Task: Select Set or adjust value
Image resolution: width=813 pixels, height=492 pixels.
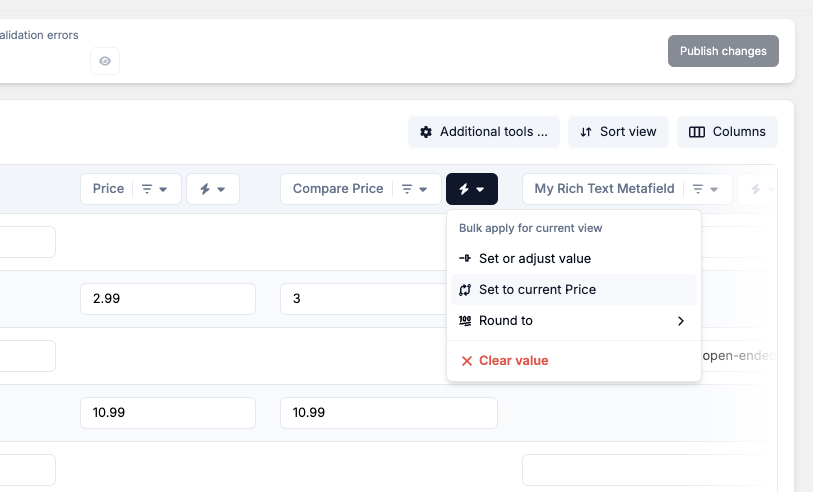Action: click(534, 258)
